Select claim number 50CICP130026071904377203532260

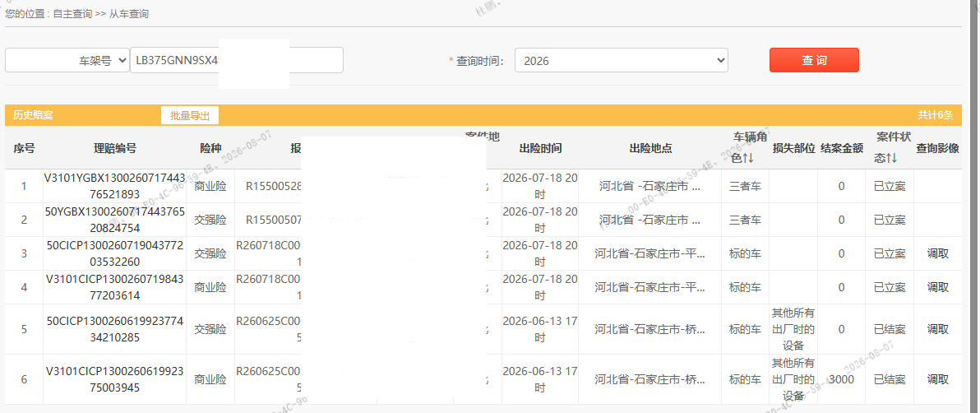tap(115, 253)
